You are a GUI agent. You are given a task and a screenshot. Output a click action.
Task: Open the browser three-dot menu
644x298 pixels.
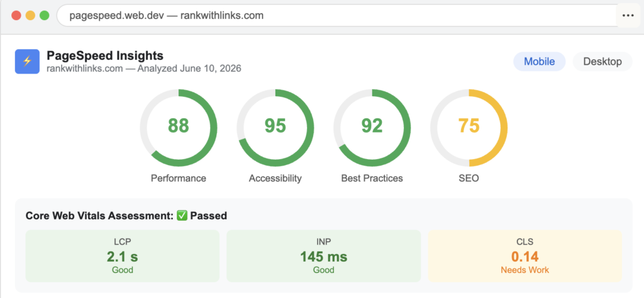pos(628,16)
